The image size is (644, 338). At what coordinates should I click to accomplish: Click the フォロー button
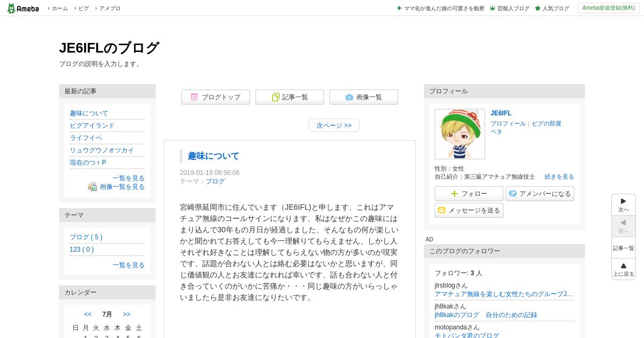coord(469,194)
